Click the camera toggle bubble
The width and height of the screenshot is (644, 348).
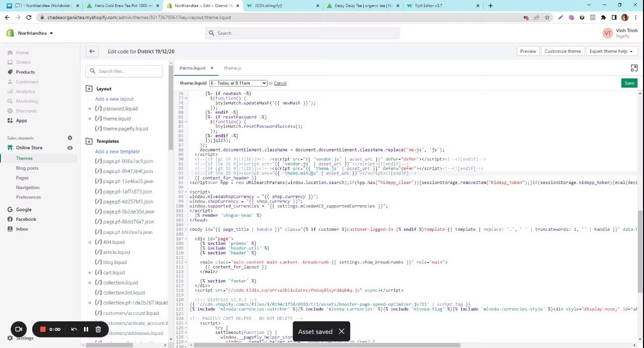click(19, 329)
